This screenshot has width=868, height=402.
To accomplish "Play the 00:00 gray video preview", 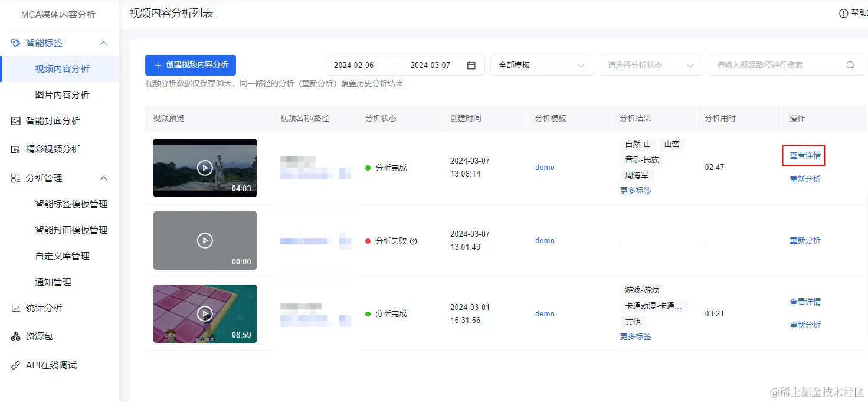I will pyautogui.click(x=205, y=240).
